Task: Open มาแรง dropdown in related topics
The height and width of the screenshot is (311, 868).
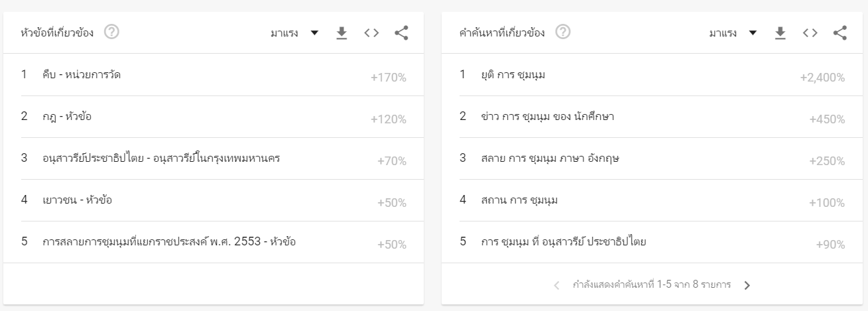Action: [294, 33]
